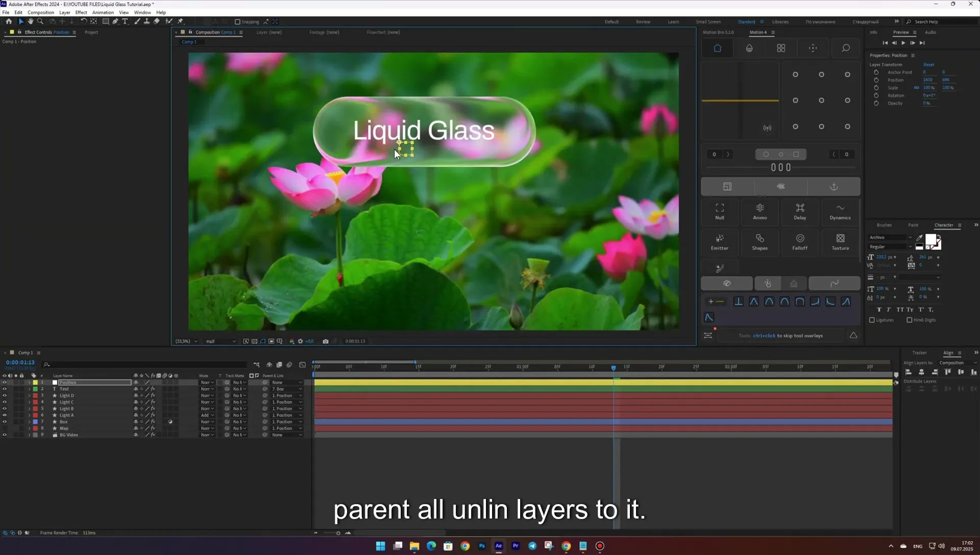Open the Archivo font family dropdown
This screenshot has width=980, height=555.
tap(891, 237)
